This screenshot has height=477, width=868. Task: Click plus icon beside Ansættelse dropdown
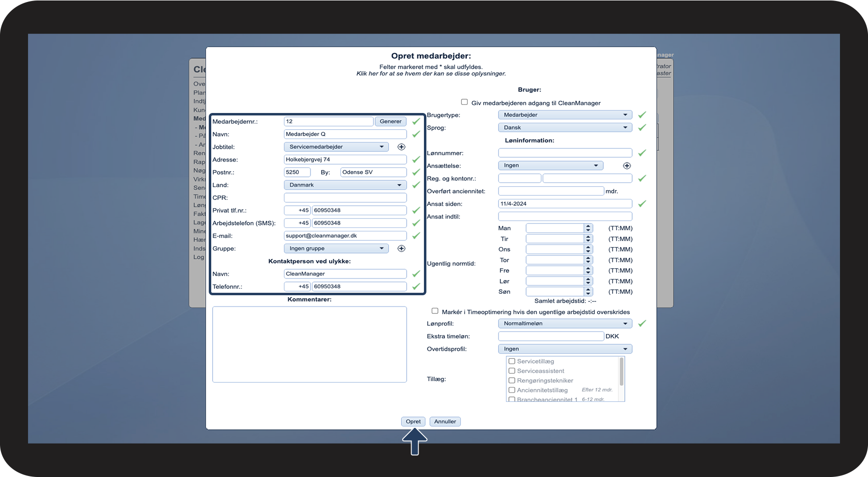coord(627,166)
